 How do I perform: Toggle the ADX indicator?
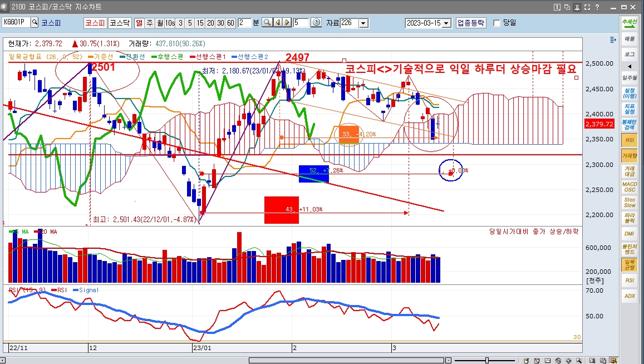click(x=629, y=296)
